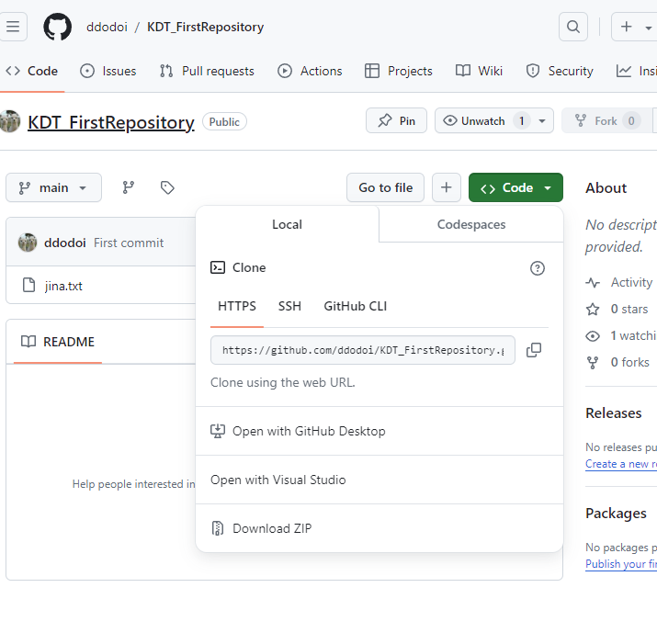Open the hamburger navigation menu
Viewport: 657px width, 644px height.
pyautogui.click(x=13, y=27)
